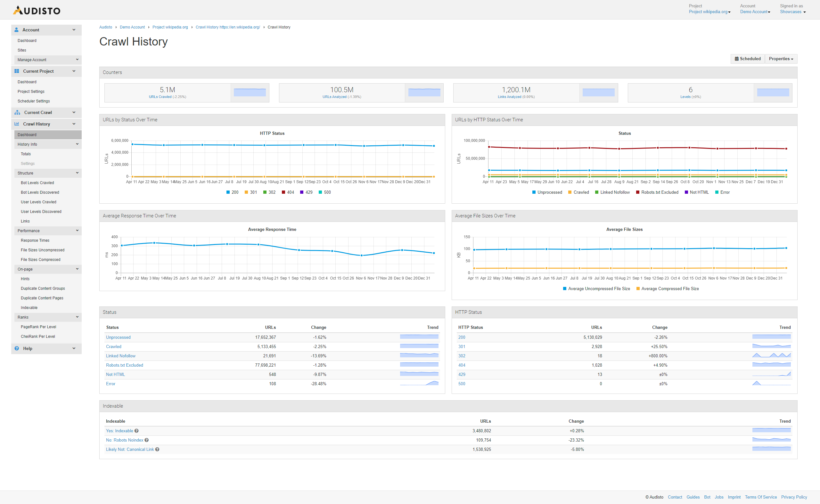Click the URLs Crawled counter sparkline

pos(250,92)
